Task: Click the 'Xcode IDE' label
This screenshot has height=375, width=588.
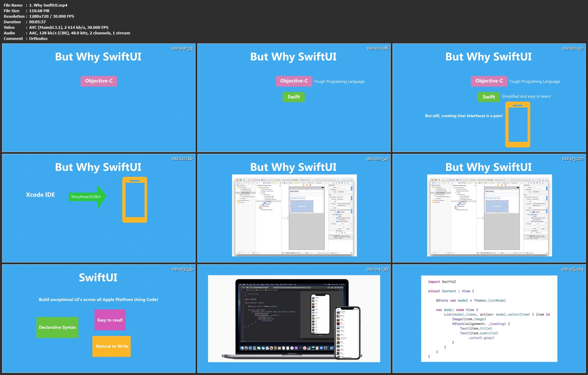Action: click(x=40, y=195)
